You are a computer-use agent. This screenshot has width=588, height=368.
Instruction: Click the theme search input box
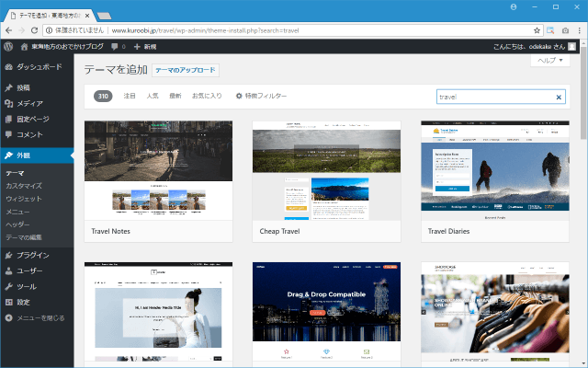click(x=494, y=97)
